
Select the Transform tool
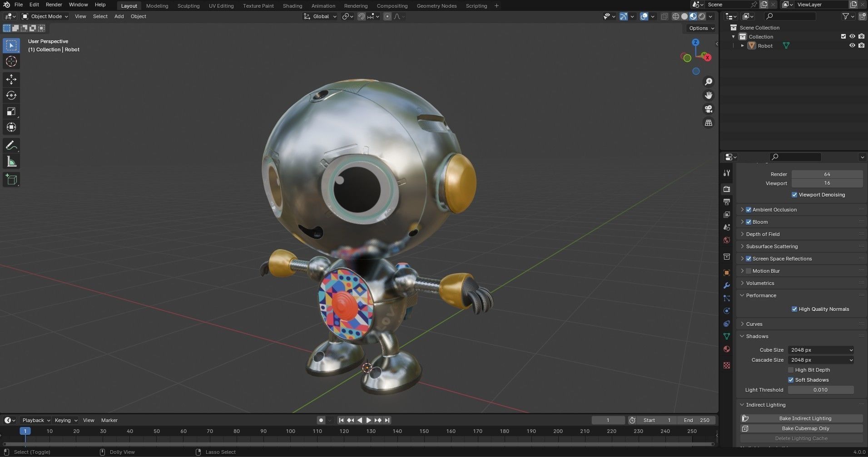[x=11, y=127]
